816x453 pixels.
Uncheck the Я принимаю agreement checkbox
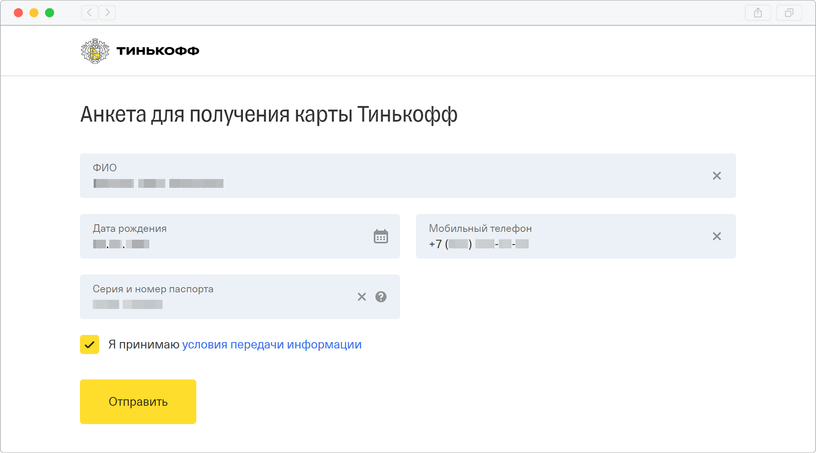coord(90,344)
